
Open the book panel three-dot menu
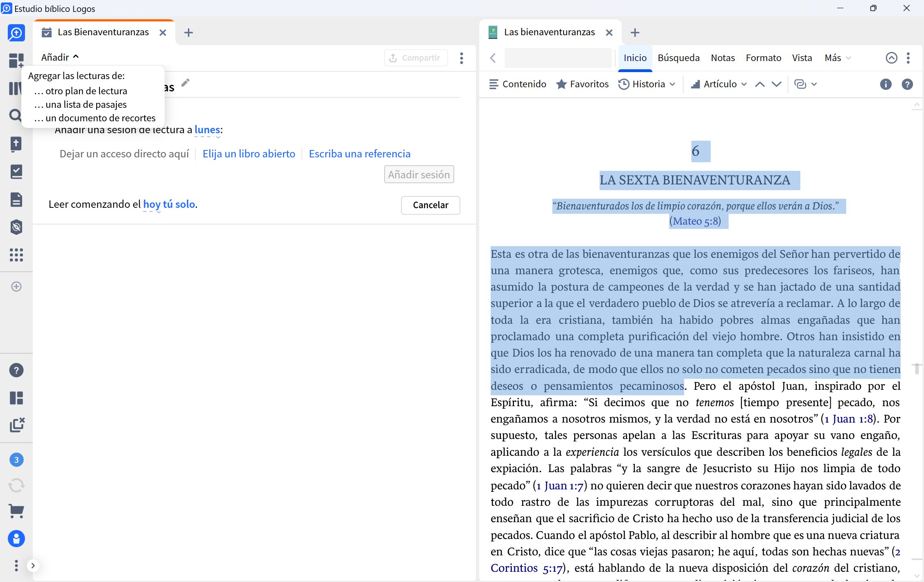(908, 58)
